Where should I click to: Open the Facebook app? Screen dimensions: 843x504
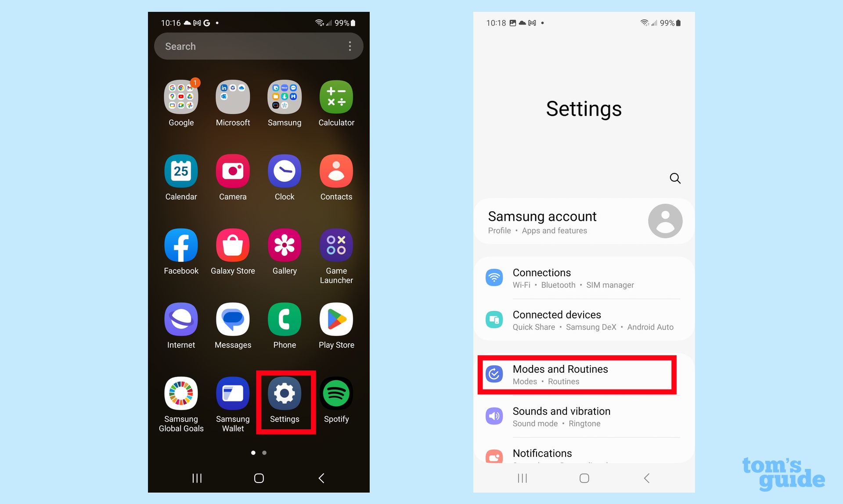click(182, 245)
